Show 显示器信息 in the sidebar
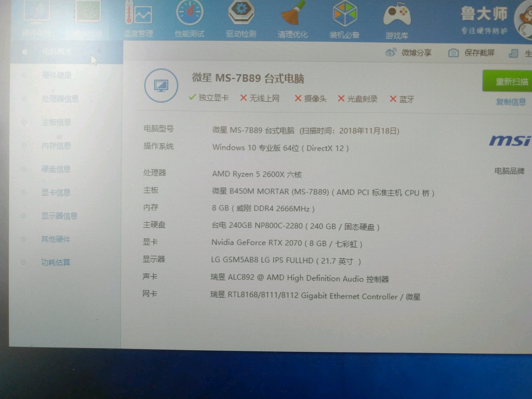 pyautogui.click(x=59, y=216)
